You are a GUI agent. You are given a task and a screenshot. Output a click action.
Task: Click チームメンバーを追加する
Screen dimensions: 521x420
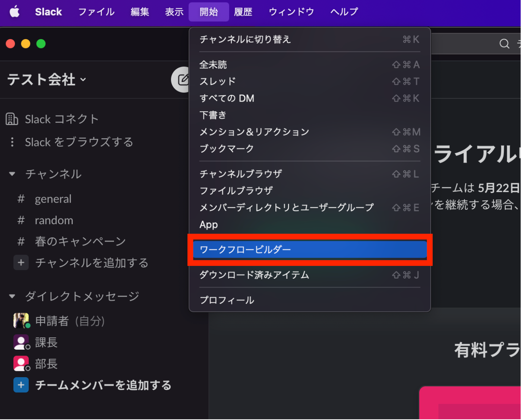(103, 385)
